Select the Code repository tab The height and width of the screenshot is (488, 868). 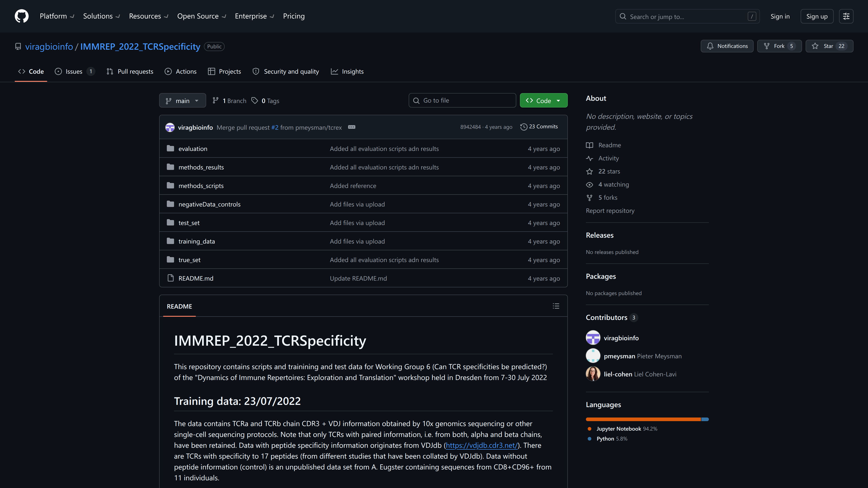tap(31, 71)
